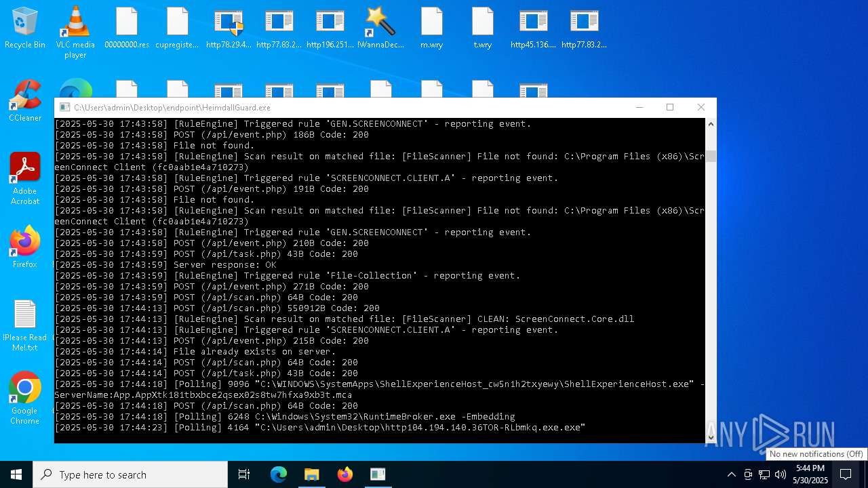Viewport: 868px width, 488px height.
Task: Click the 'RuntimeBroker.exe -Embedding' polling line
Action: (285, 417)
